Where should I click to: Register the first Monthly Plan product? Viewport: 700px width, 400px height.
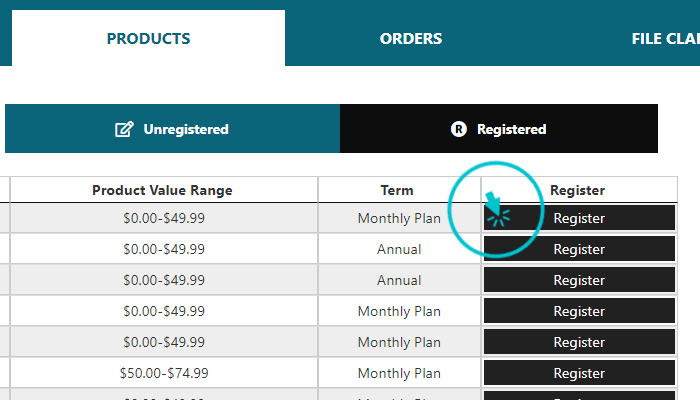[x=579, y=218]
